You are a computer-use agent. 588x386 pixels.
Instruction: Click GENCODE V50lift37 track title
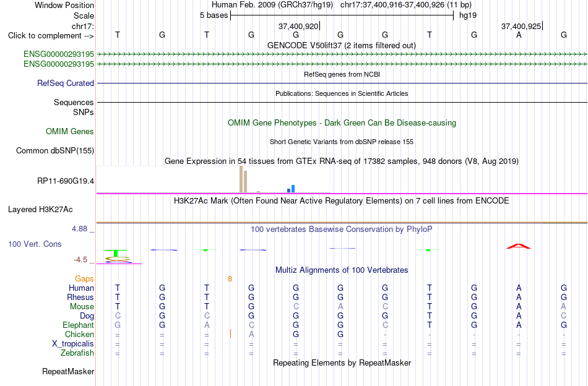click(342, 45)
